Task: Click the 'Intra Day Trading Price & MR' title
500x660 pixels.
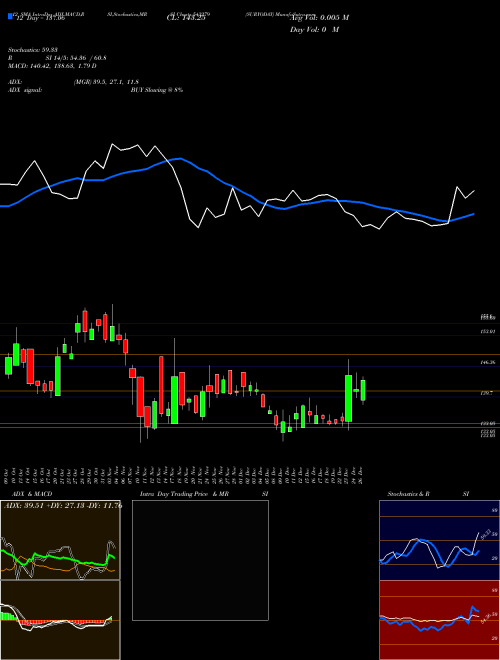Action: (186, 494)
